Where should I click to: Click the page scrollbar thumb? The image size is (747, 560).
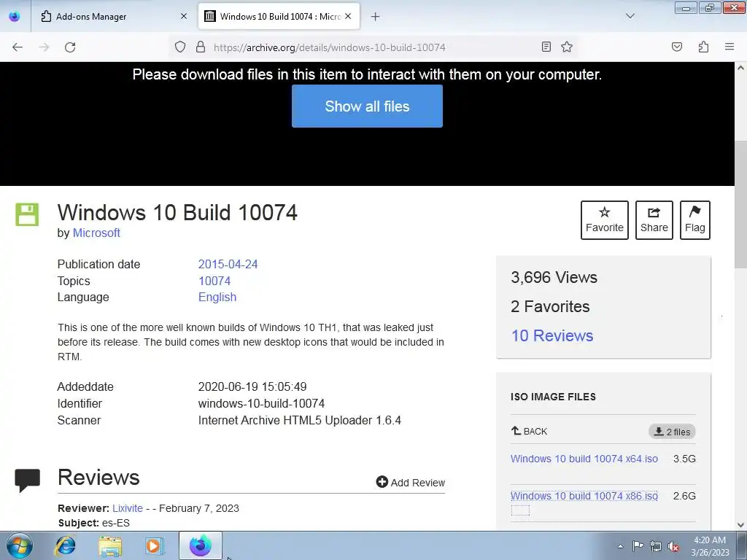click(741, 204)
